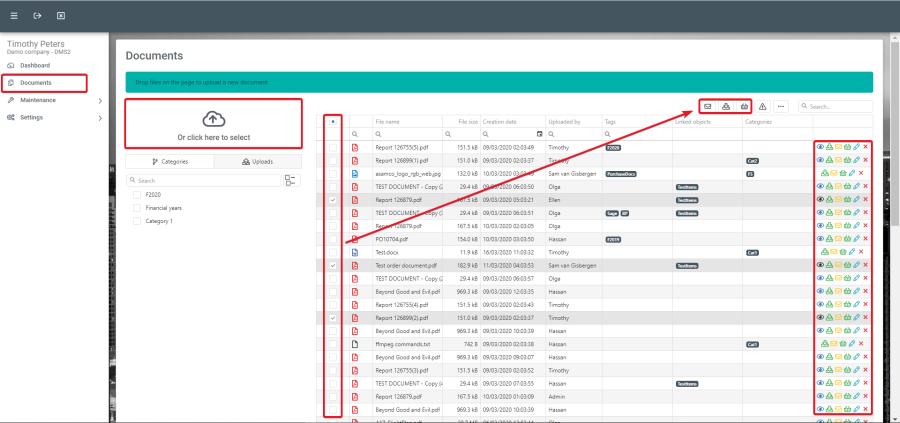Check the F2020 category checkbox
Image resolution: width=900 pixels, height=423 pixels.
click(x=137, y=195)
